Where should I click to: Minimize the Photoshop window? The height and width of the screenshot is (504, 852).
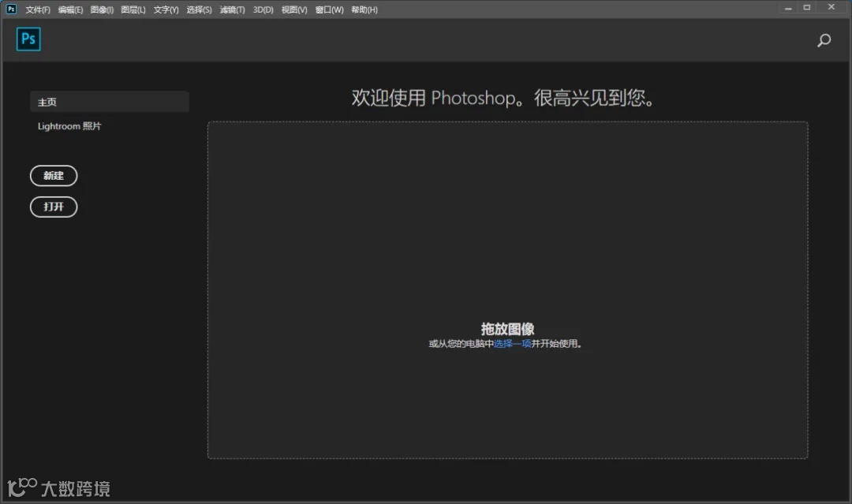tap(788, 8)
